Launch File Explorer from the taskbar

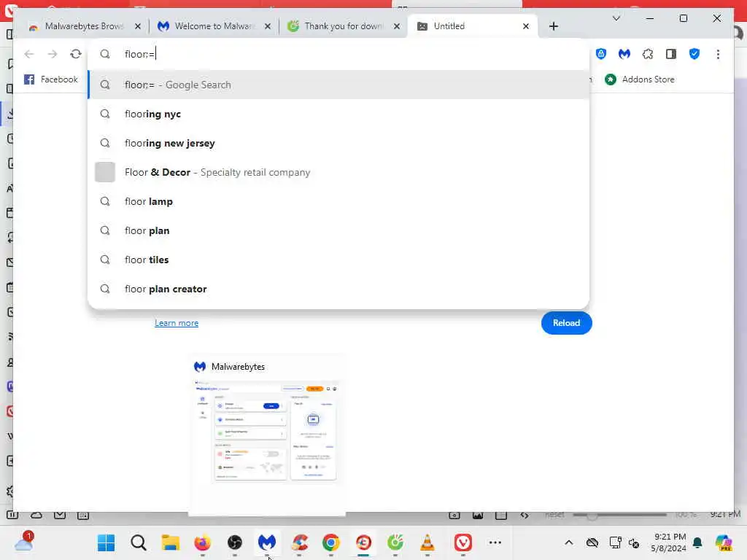(x=170, y=542)
